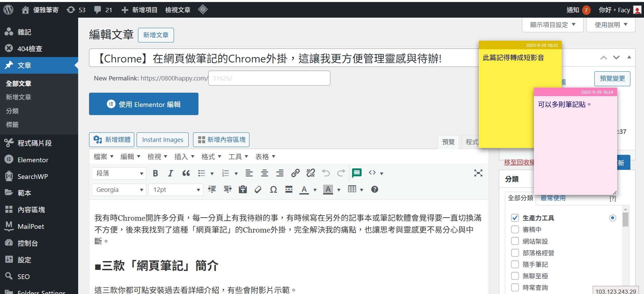Open the 編輯 editor menu
The height and width of the screenshot is (294, 644).
pos(130,157)
